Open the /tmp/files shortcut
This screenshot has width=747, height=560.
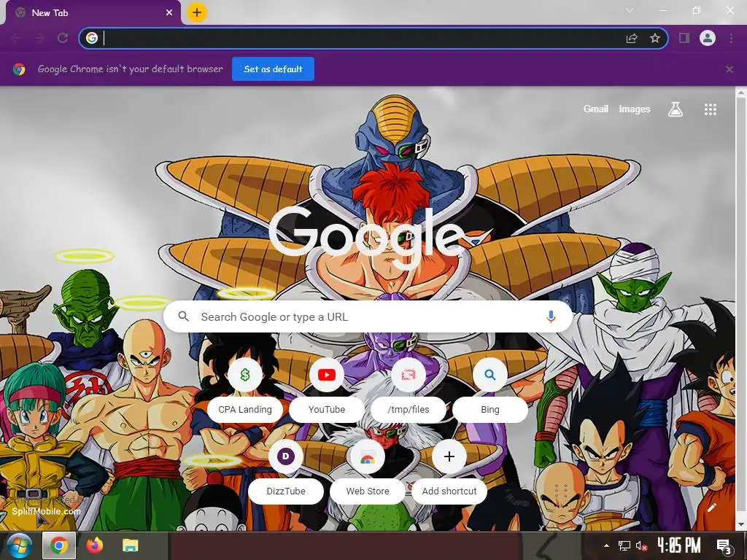tap(409, 391)
